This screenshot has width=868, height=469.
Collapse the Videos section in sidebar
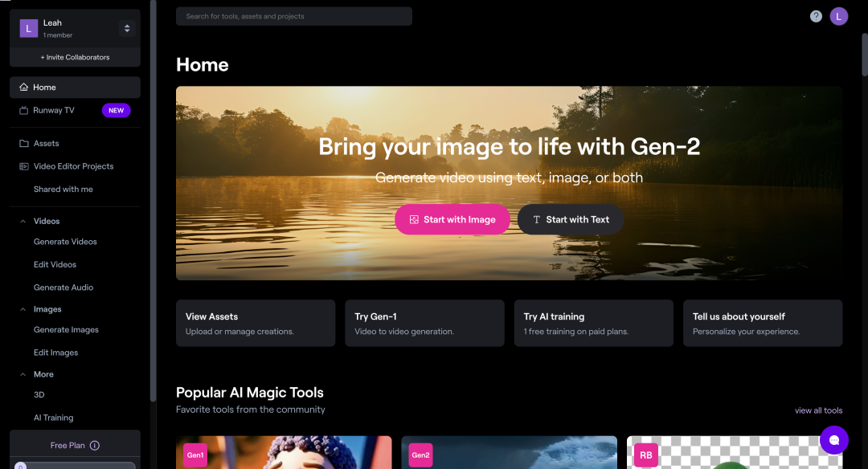click(23, 221)
